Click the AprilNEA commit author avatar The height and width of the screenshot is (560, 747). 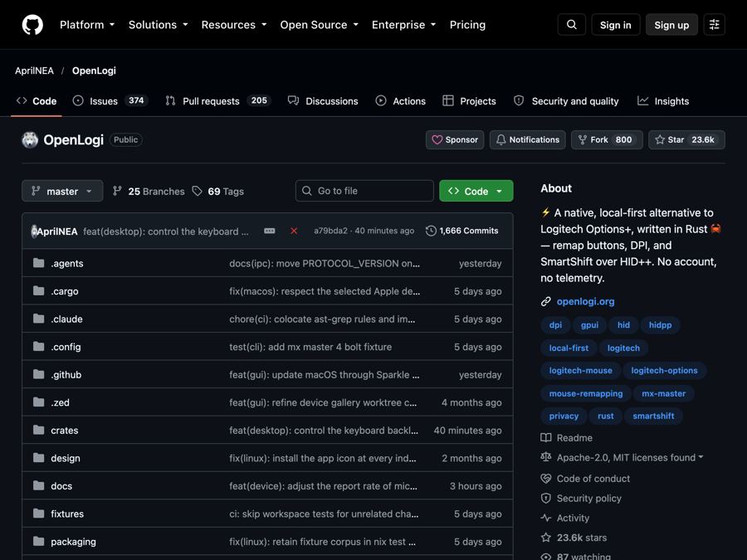(34, 231)
